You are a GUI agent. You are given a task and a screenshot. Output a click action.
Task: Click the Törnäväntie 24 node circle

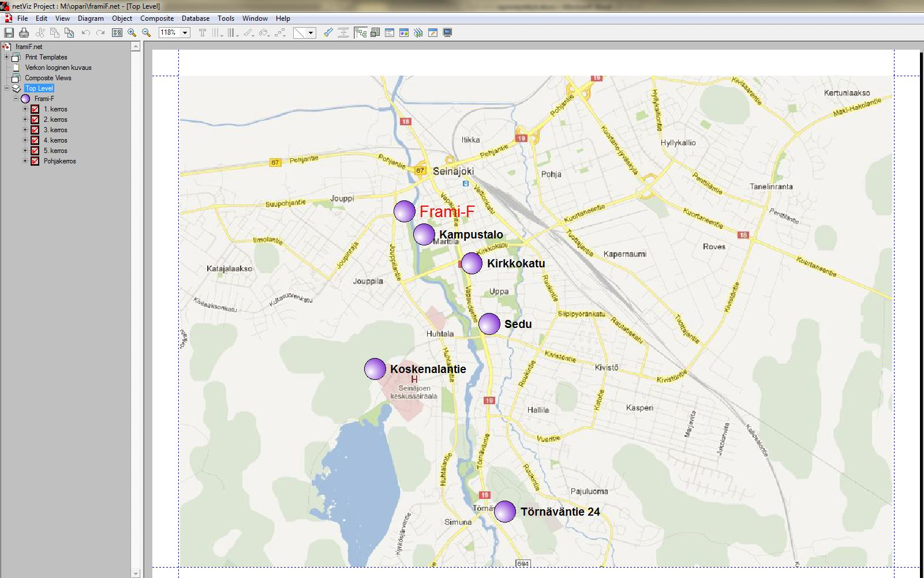505,512
